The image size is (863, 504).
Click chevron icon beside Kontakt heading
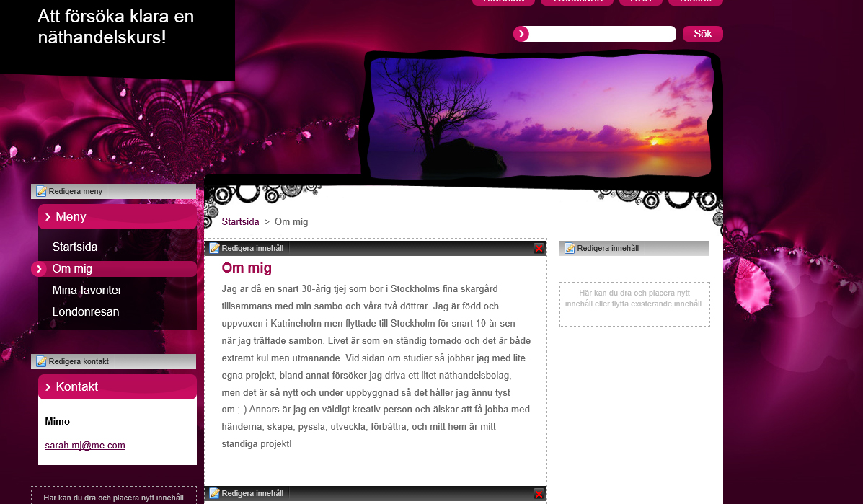(48, 387)
